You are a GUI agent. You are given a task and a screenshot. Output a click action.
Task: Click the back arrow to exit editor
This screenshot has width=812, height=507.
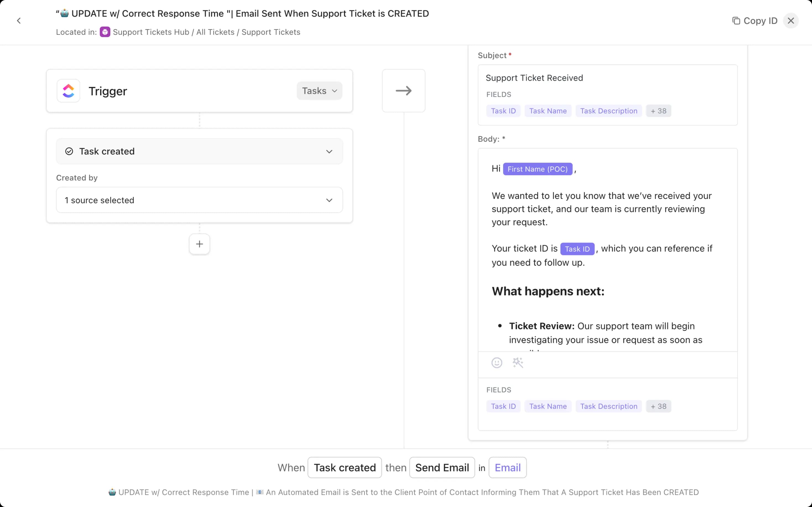[x=19, y=20]
